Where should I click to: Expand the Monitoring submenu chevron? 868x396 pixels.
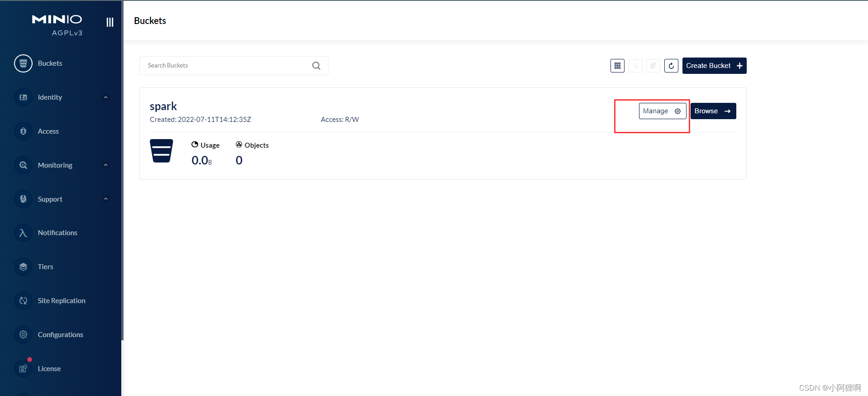(x=105, y=165)
